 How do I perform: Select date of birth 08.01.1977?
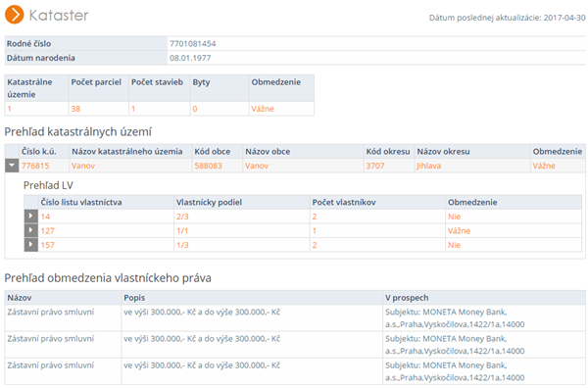pyautogui.click(x=190, y=58)
